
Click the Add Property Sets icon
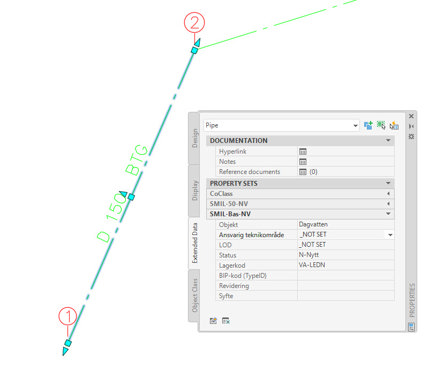pos(213,321)
